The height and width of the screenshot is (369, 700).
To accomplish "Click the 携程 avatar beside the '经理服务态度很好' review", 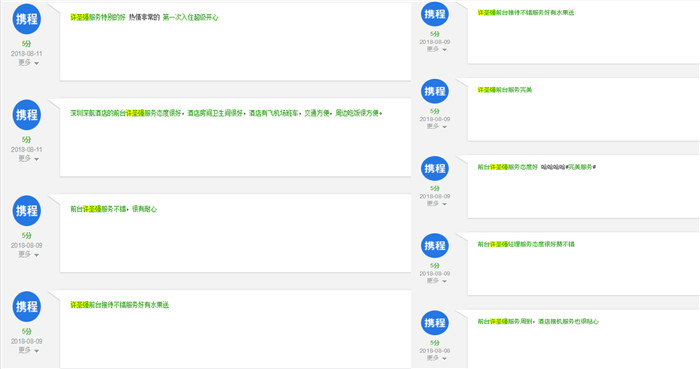I will [x=435, y=245].
